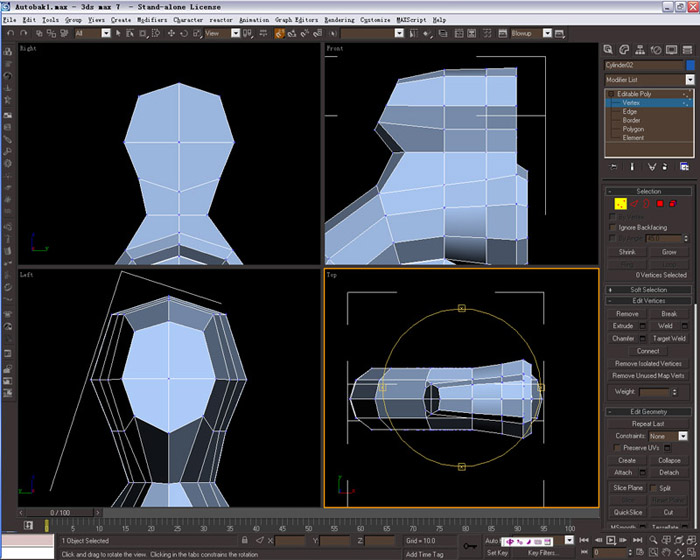Enable Split checkbox beside Slice Plane
Image resolution: width=700 pixels, height=560 pixels.
tap(654, 488)
